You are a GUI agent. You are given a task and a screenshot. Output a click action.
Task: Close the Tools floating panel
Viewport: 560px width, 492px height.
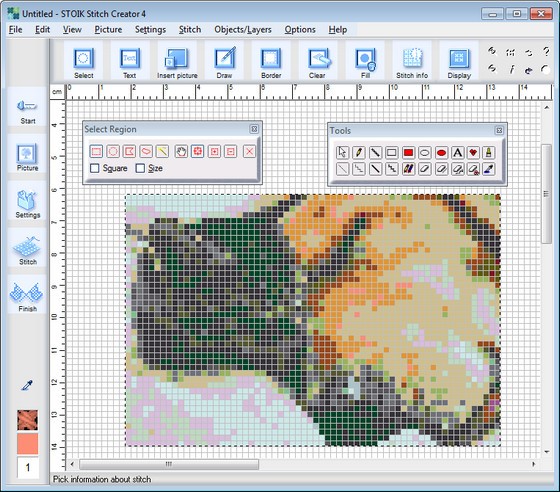(x=499, y=130)
